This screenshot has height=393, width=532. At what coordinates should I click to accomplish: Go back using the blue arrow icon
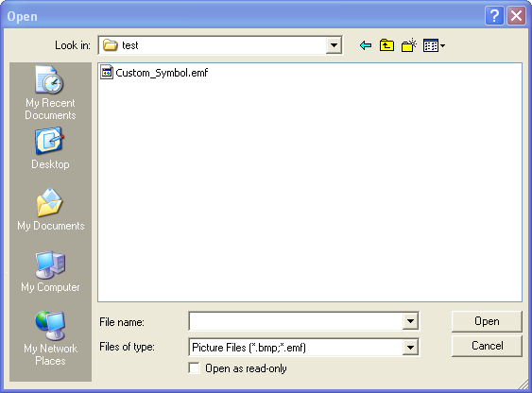pyautogui.click(x=366, y=45)
